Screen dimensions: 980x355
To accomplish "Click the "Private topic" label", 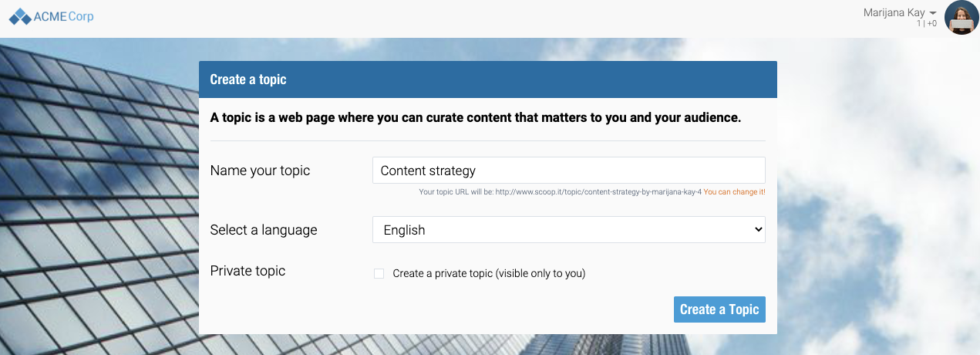I will coord(248,271).
